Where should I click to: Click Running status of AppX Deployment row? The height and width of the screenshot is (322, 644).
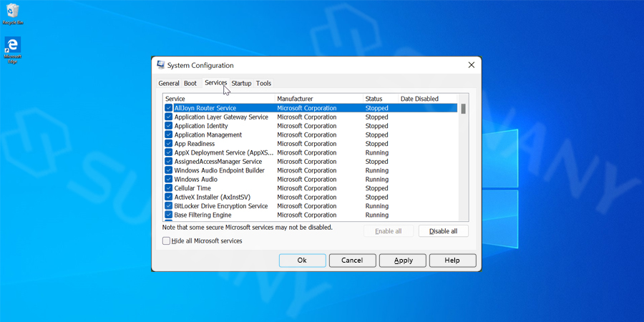(376, 152)
